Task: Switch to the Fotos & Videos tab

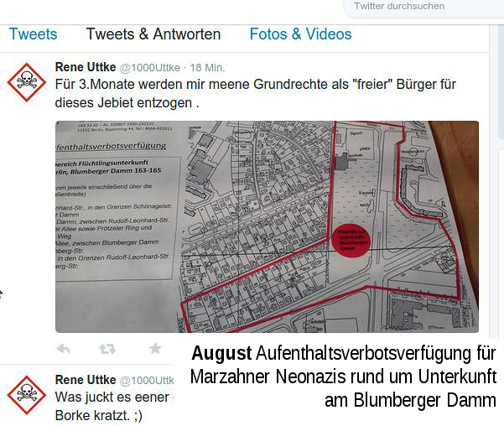Action: (300, 34)
